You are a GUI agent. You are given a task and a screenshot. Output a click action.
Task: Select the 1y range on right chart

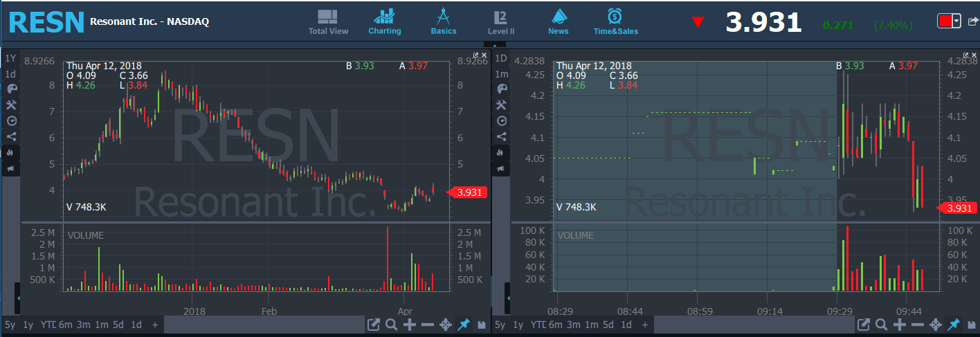click(x=518, y=325)
